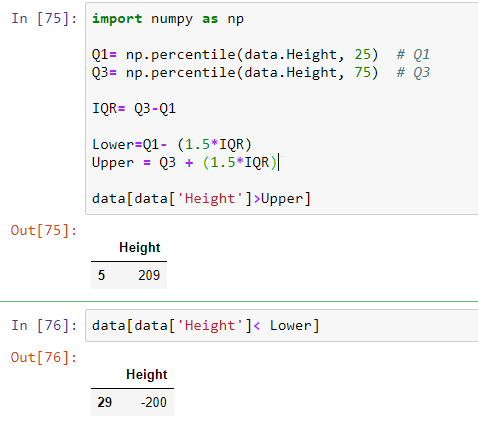
Task: Click the Q1 percentile 25 code line
Action: [261, 54]
